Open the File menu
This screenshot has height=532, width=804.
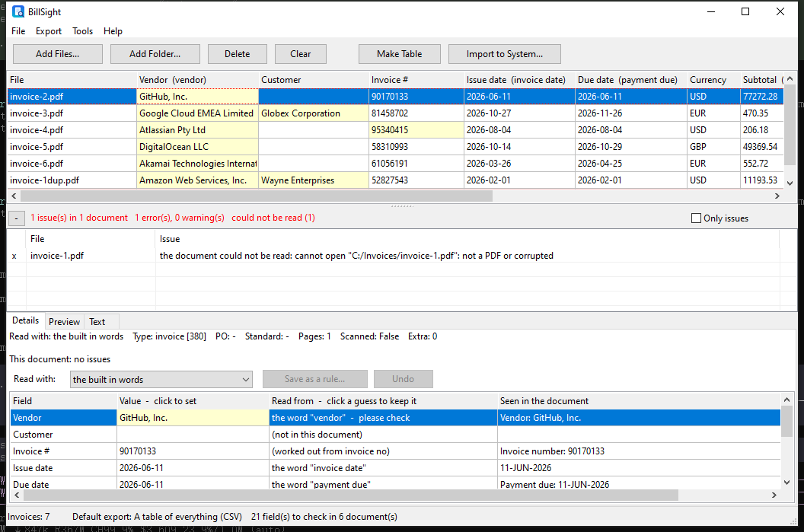pyautogui.click(x=18, y=31)
